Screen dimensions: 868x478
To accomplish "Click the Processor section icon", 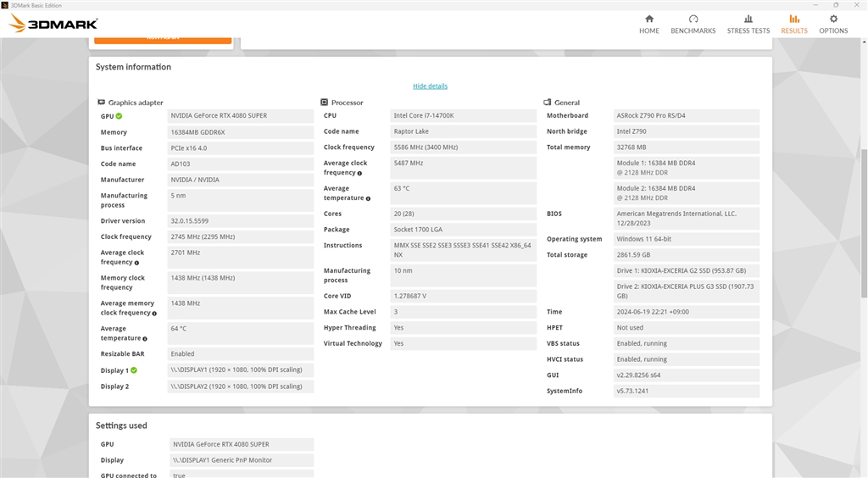I will (x=325, y=103).
